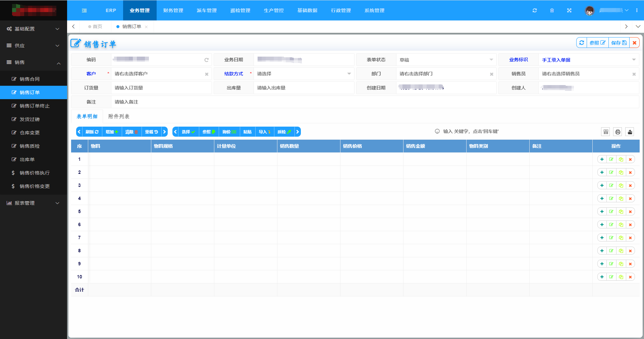Expand the 基础配置 sidebar section
The width and height of the screenshot is (644, 339).
pos(33,29)
